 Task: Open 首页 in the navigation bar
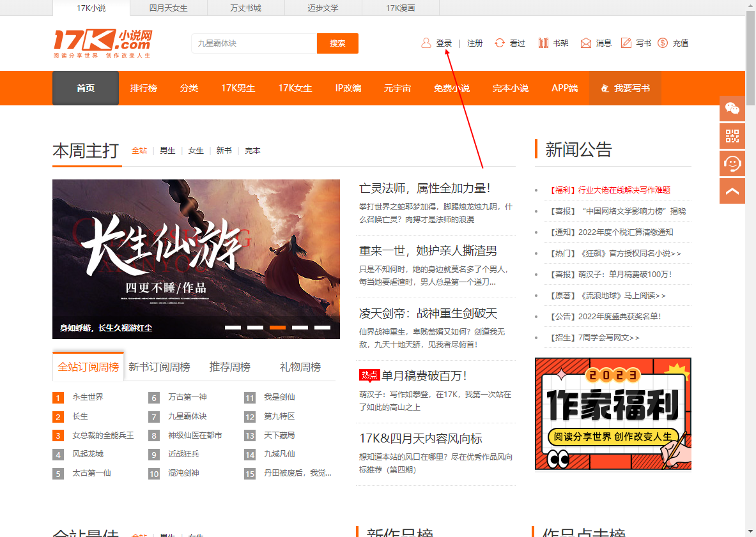86,88
